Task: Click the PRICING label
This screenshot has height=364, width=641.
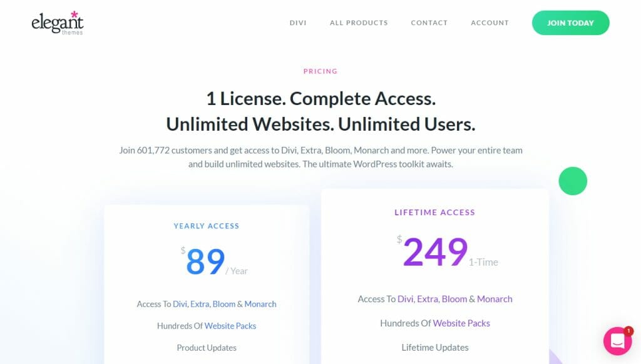Action: [320, 71]
